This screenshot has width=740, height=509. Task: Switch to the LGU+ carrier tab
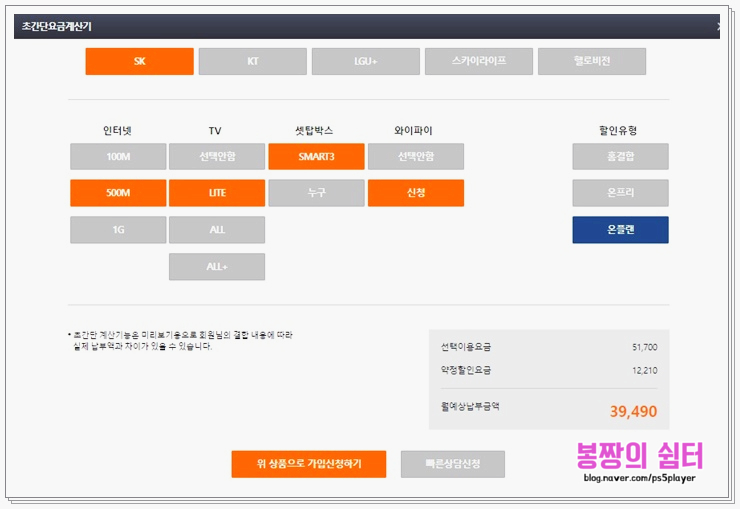(x=366, y=61)
